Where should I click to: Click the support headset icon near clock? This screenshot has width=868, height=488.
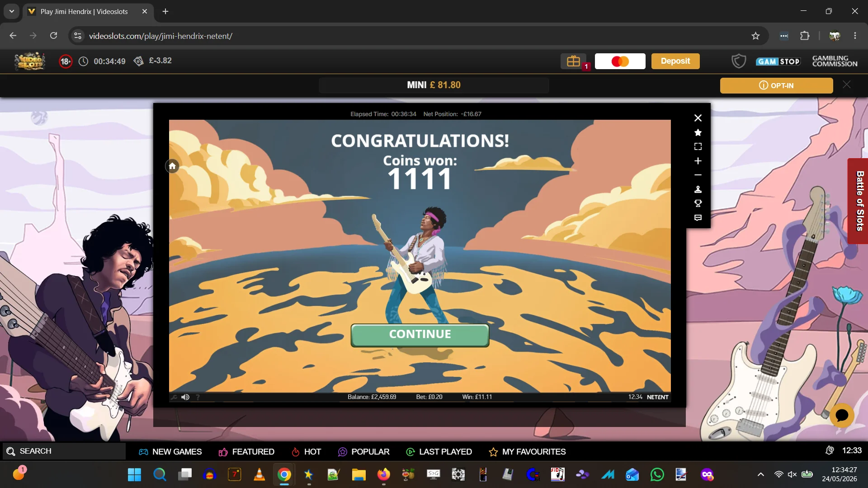point(830,450)
